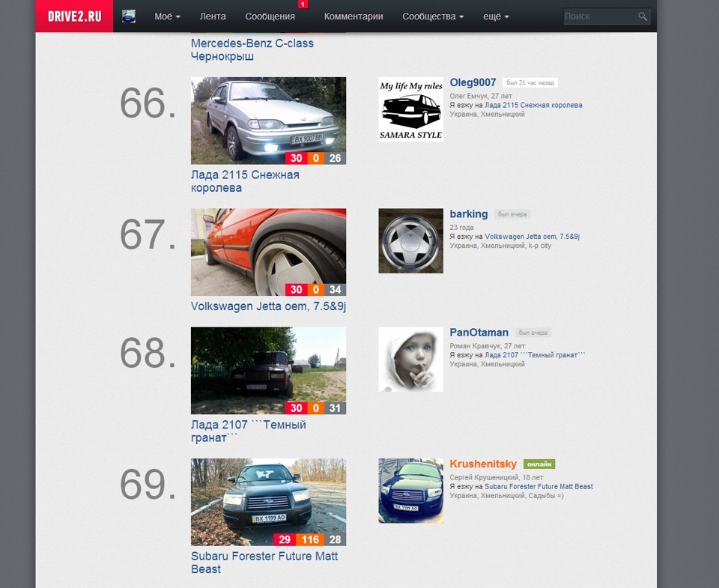The width and height of the screenshot is (719, 588).
Task: Open the Oleg9007 profile link
Action: click(x=473, y=82)
